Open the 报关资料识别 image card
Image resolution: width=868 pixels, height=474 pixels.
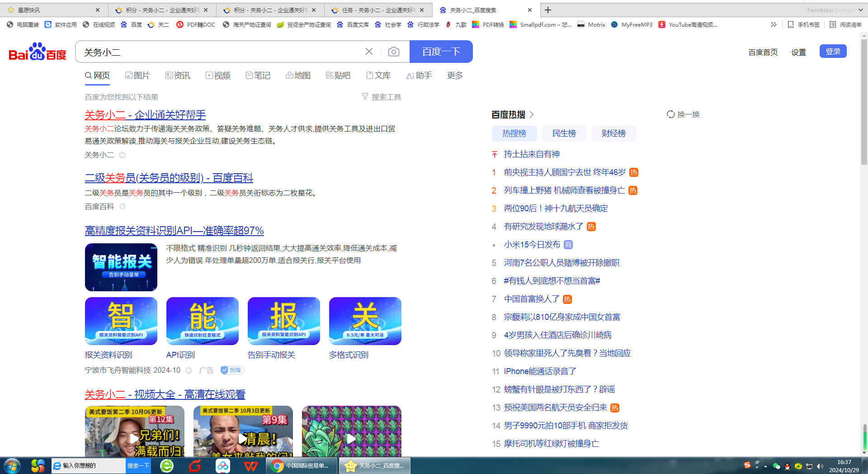pos(121,321)
